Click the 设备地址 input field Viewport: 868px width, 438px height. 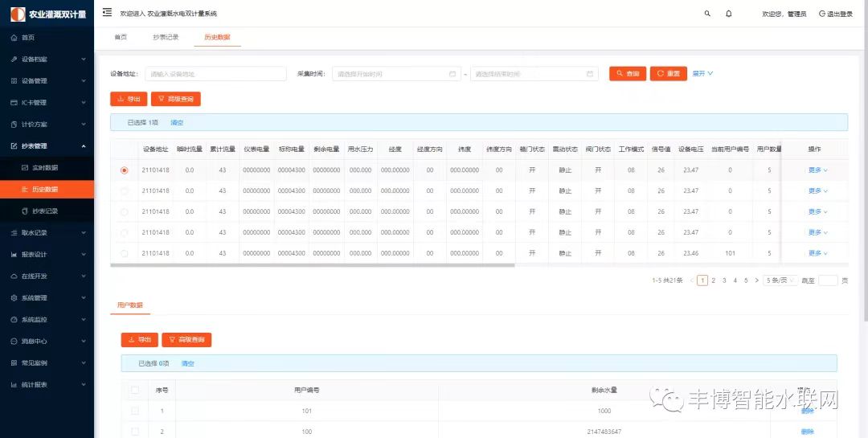pos(215,74)
